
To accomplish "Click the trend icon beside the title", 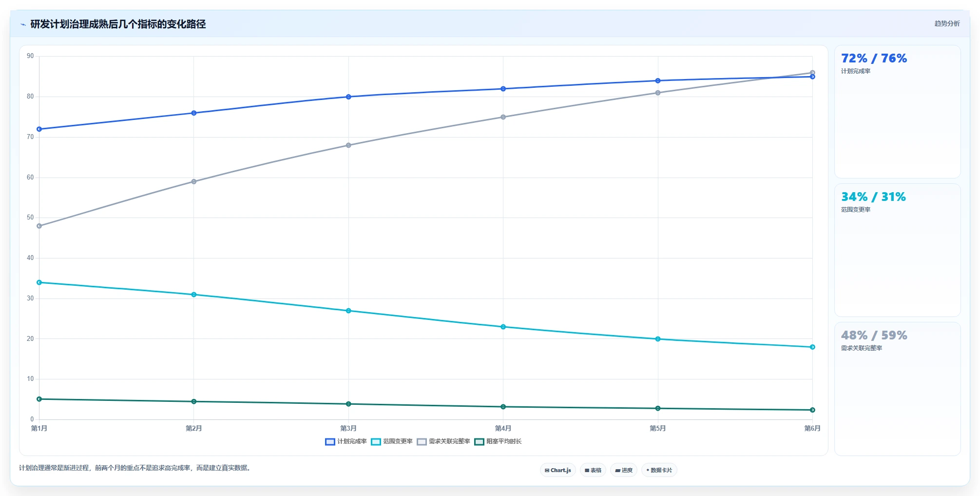I will (23, 24).
